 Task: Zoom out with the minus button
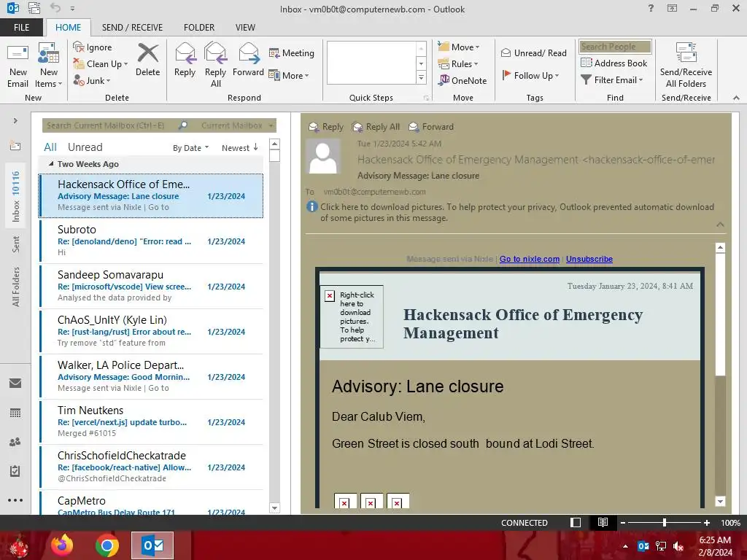[623, 523]
